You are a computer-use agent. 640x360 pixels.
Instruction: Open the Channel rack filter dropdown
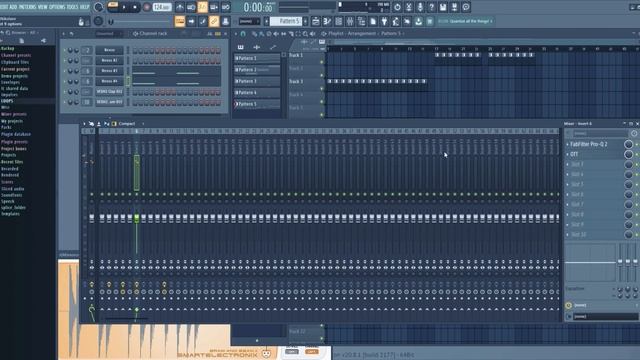pyautogui.click(x=108, y=33)
